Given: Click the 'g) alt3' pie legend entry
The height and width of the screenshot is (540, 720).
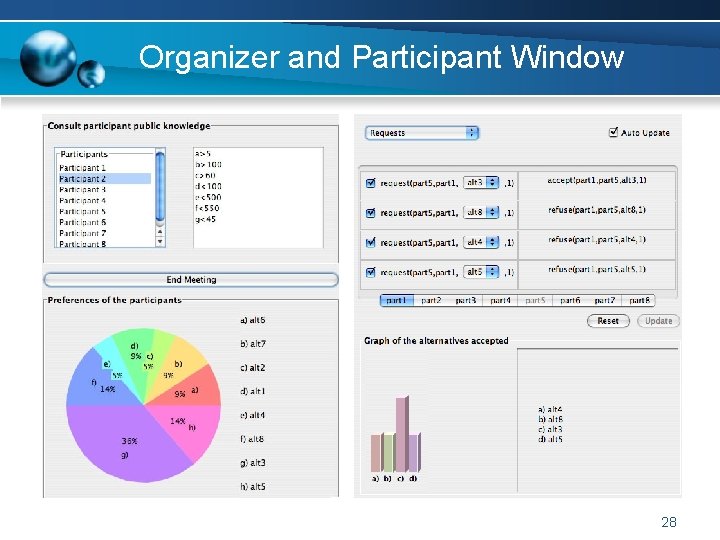Looking at the screenshot, I should click(x=253, y=463).
